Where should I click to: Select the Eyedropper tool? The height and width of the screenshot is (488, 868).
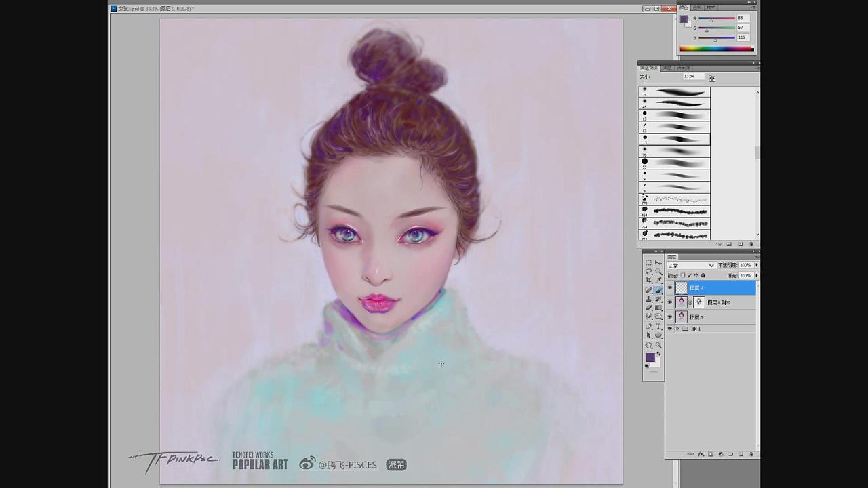(658, 280)
